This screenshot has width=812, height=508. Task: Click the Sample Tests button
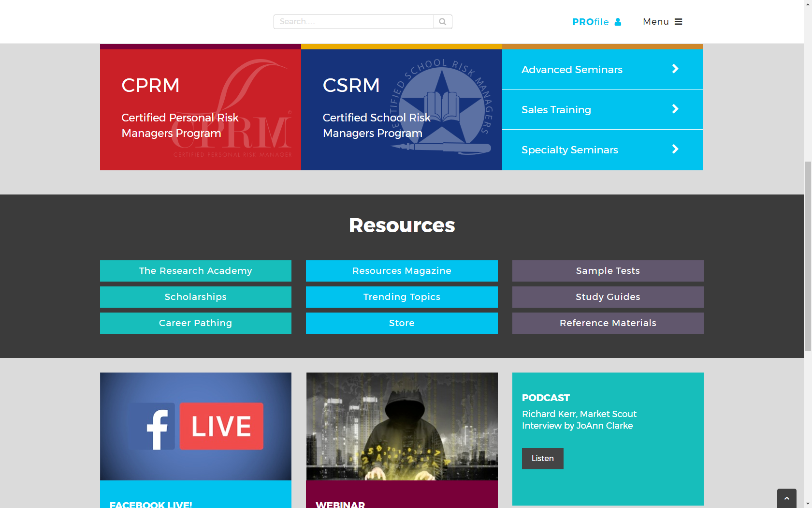click(608, 271)
